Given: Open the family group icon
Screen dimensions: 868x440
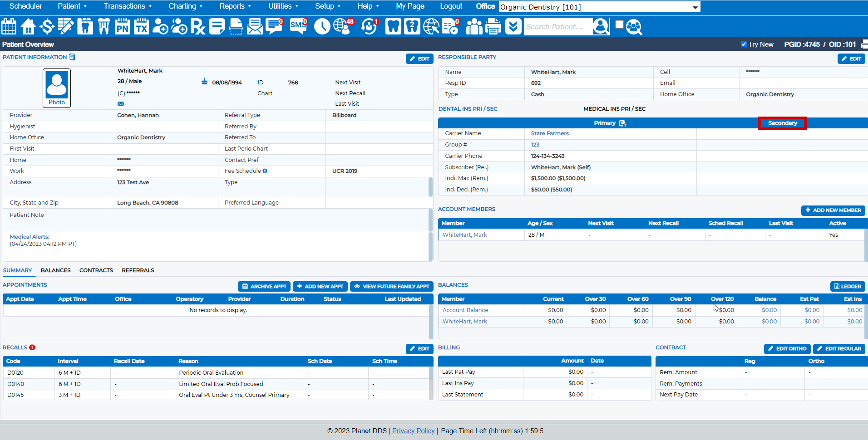Looking at the screenshot, I should [x=474, y=27].
